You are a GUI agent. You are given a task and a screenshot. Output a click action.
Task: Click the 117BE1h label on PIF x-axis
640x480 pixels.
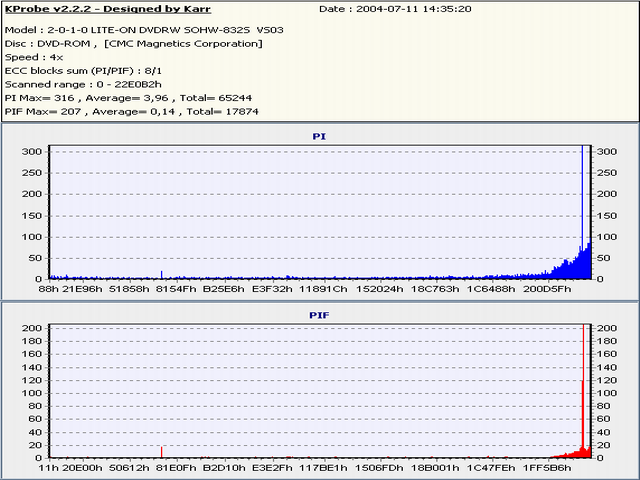point(324,467)
